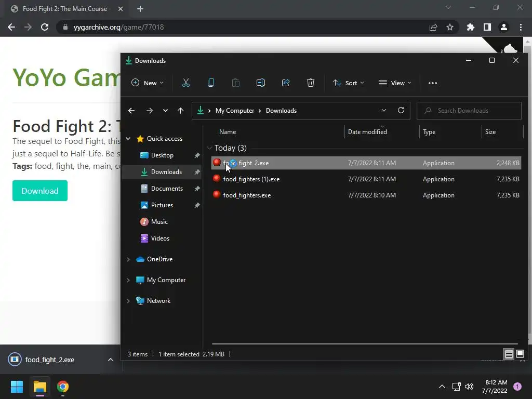This screenshot has height=399, width=532.
Task: Sort by Name column header
Action: 228,132
